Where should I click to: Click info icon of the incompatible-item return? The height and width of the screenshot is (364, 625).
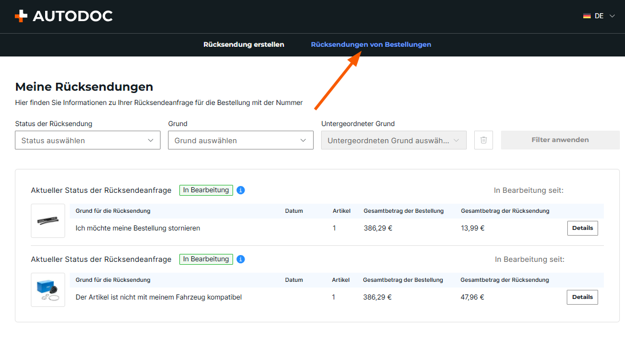tap(241, 259)
